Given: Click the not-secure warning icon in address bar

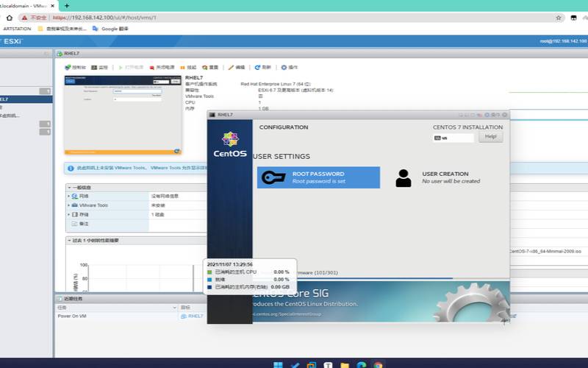Looking at the screenshot, I should click(x=24, y=18).
